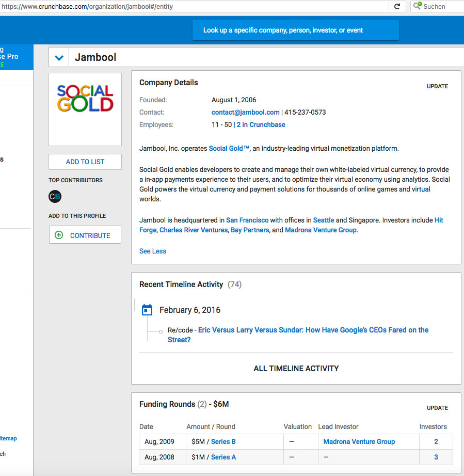Click the $1M amount in Series A row
The height and width of the screenshot is (476, 464).
[x=198, y=457]
